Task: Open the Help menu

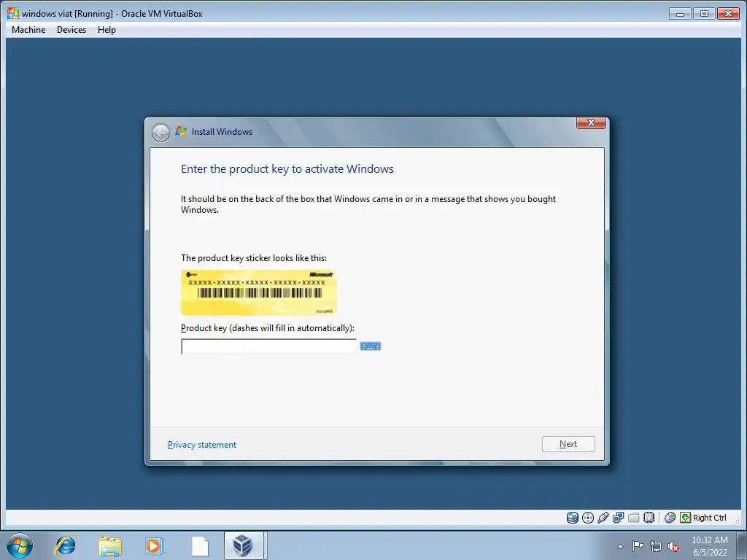Action: tap(107, 29)
